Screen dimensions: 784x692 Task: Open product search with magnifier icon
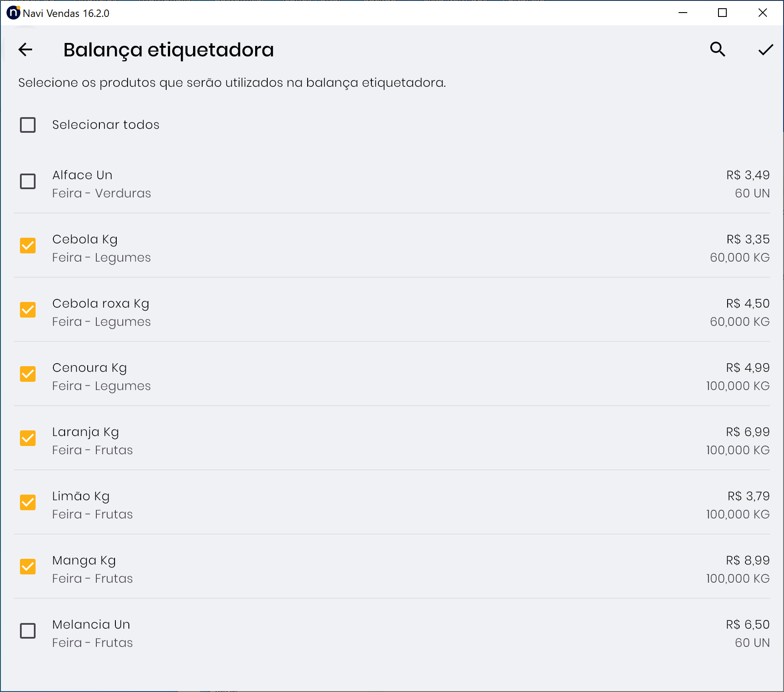tap(718, 49)
